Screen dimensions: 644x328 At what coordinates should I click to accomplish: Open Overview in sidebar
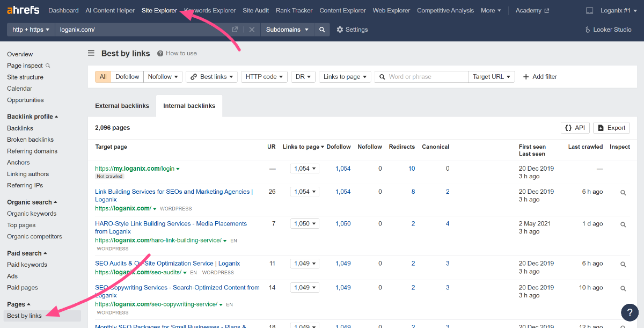pyautogui.click(x=20, y=54)
